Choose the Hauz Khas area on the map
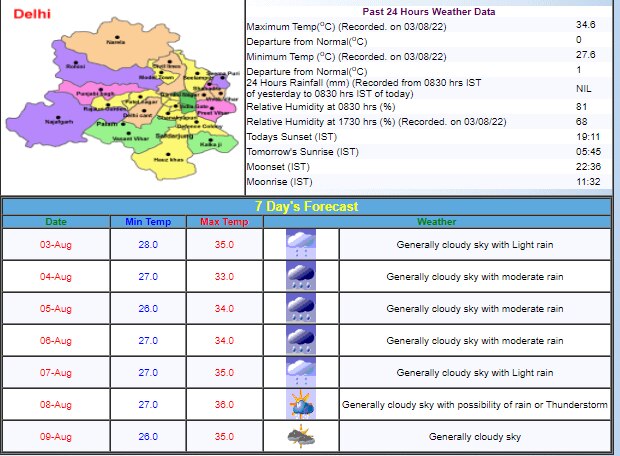The height and width of the screenshot is (456, 620). [x=168, y=159]
